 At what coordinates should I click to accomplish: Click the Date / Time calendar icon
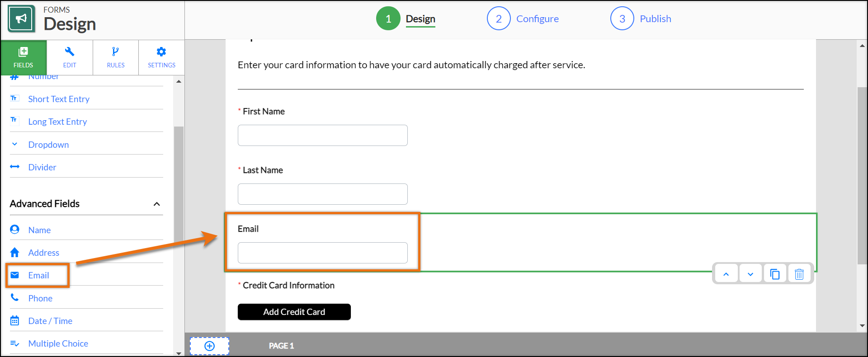(15, 320)
